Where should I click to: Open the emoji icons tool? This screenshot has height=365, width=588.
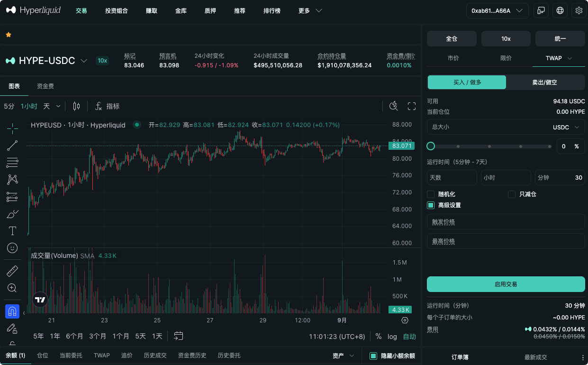[12, 248]
